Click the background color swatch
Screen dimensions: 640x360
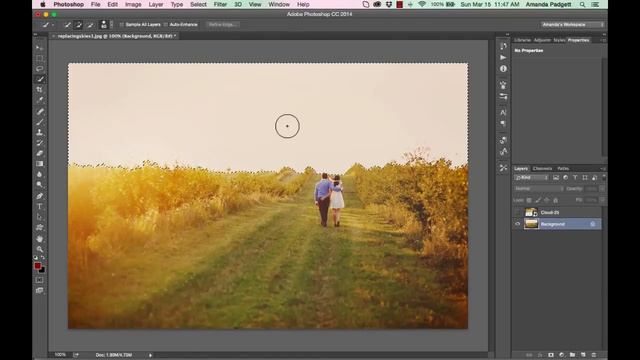pos(42,270)
